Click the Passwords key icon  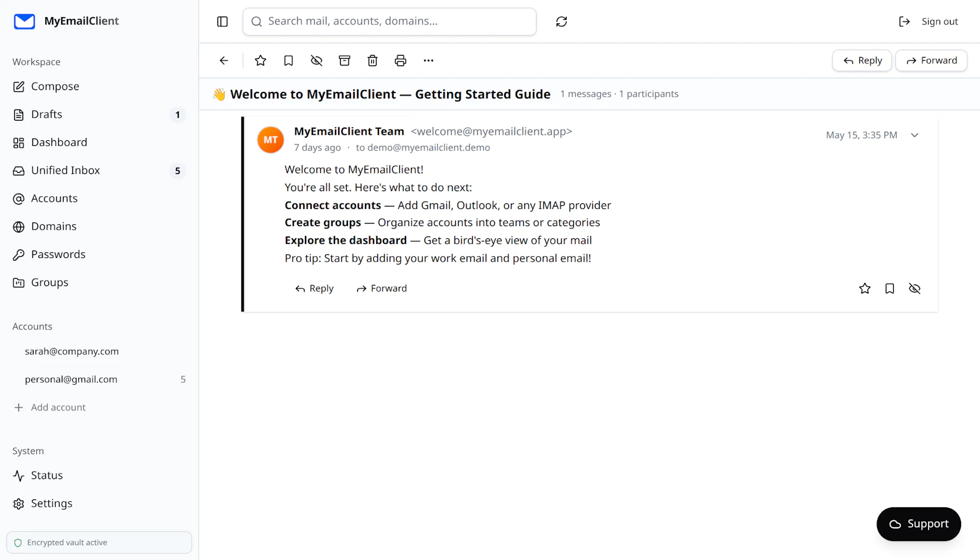click(x=19, y=255)
